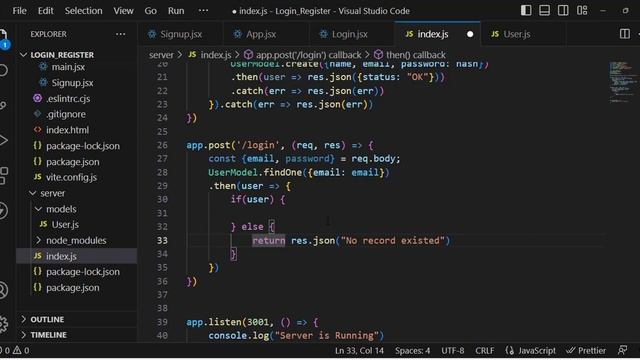Collapse the LOGIN_REGISTER root folder
The height and width of the screenshot is (360, 640).
62,55
